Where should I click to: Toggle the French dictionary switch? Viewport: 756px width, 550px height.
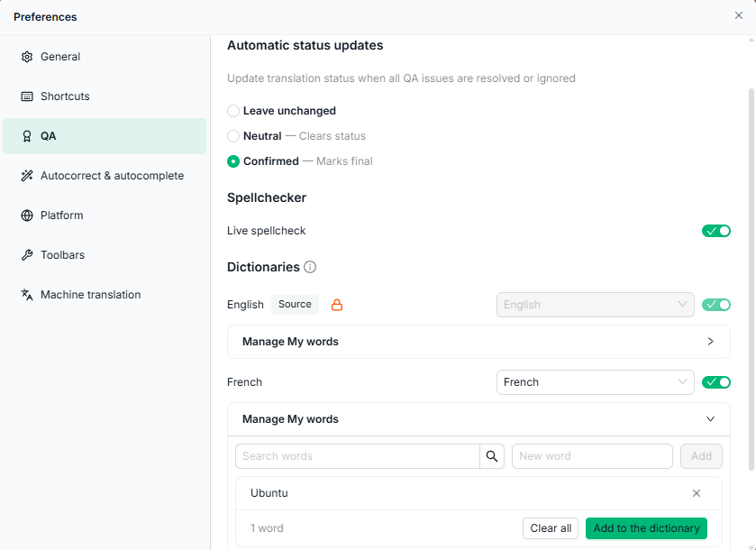click(716, 382)
